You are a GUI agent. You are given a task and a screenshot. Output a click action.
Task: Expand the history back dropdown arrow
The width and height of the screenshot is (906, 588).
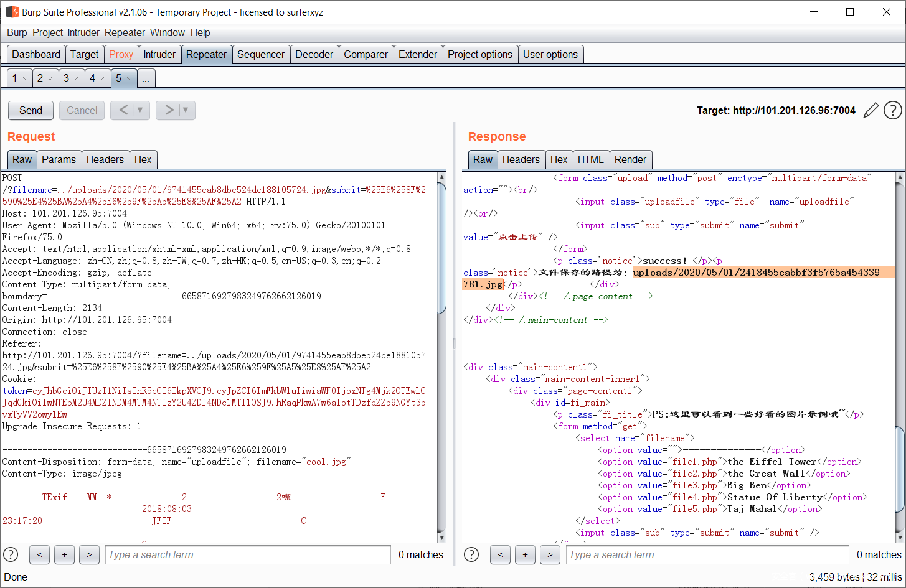click(140, 110)
